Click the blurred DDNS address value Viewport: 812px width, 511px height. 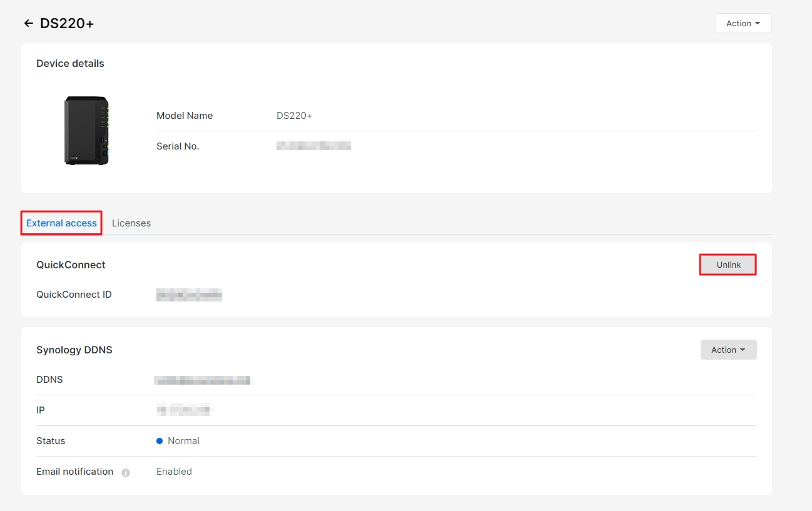203,379
